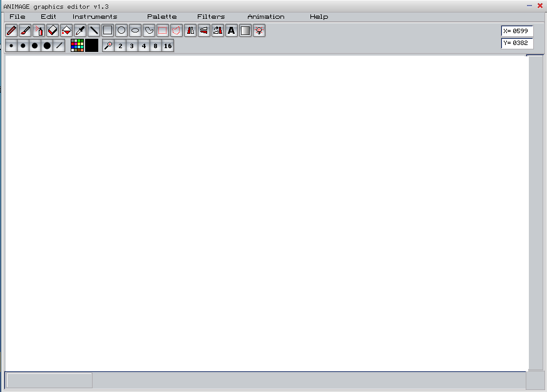Open the Help menu
Viewport: 547px width, 392px height.
coord(319,17)
